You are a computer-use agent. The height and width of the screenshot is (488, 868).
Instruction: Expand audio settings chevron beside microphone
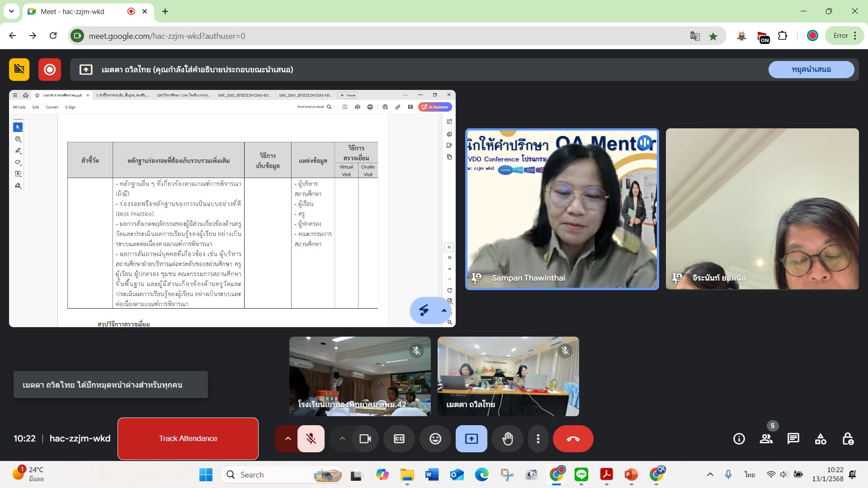(288, 439)
